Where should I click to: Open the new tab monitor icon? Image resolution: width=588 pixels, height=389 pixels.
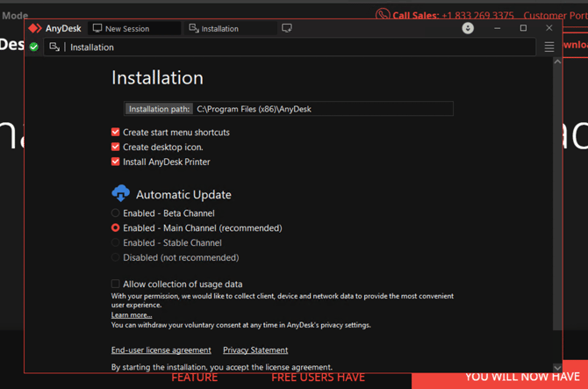coord(287,28)
